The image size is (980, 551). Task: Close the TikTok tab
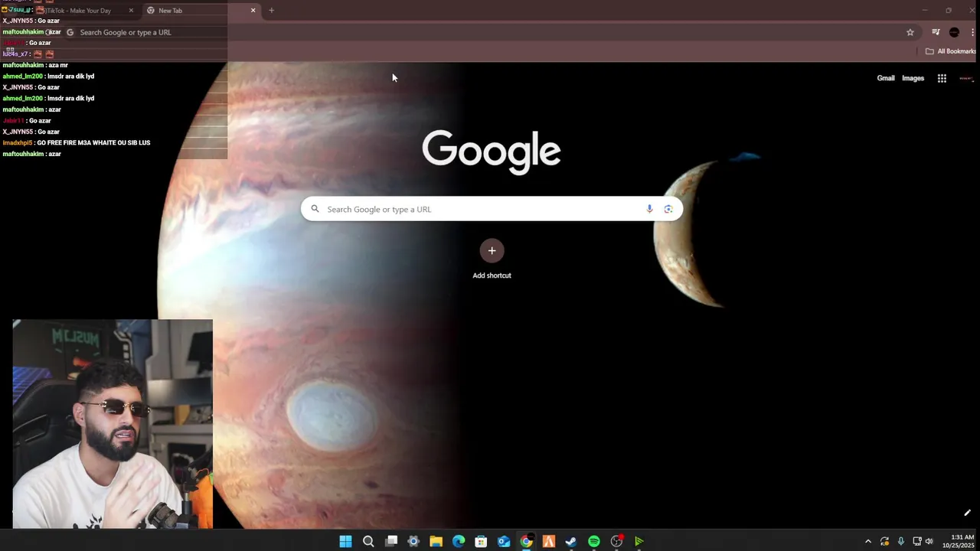pos(131,11)
